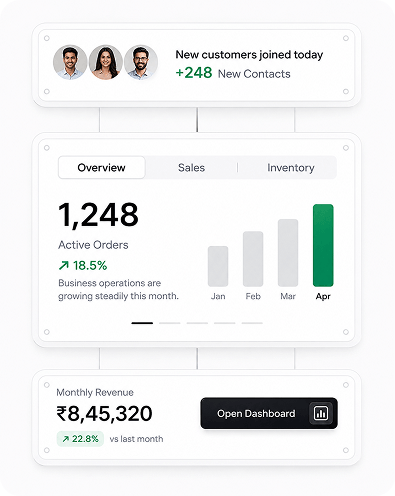395x496 pixels.
Task: Go to the fifth carousel indicator
Action: (252, 323)
